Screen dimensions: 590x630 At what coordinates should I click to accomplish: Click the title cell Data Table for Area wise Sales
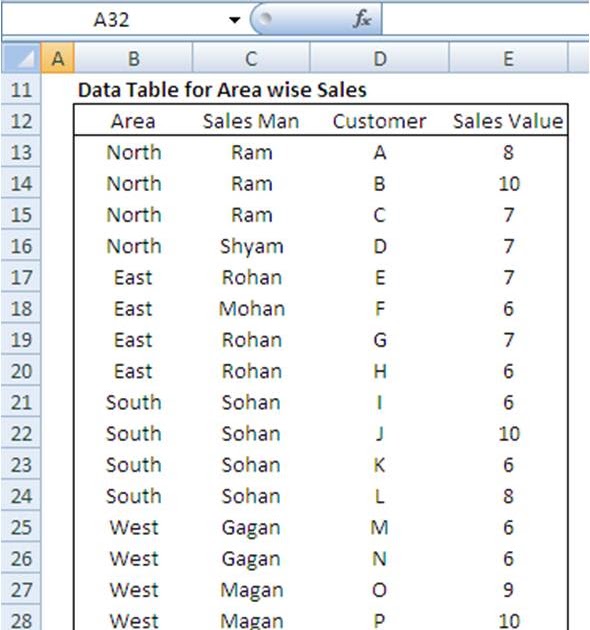point(222,90)
